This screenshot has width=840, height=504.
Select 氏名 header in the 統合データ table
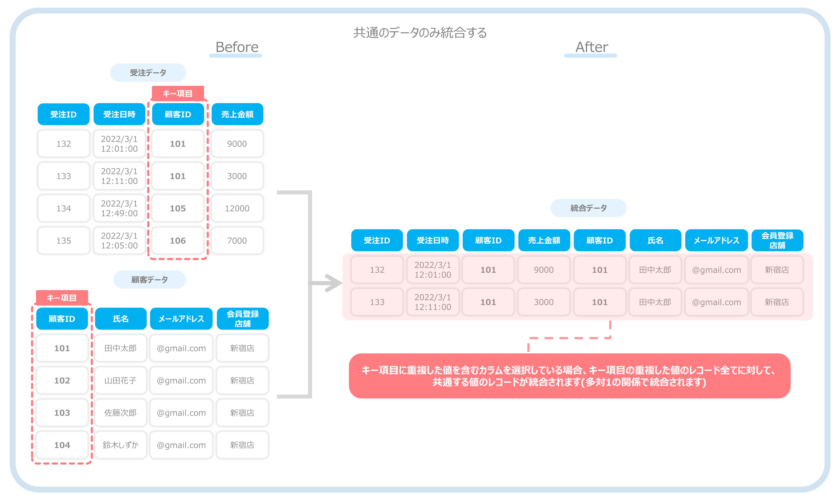coord(655,240)
